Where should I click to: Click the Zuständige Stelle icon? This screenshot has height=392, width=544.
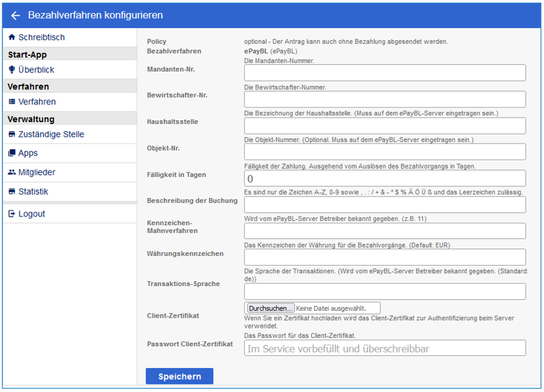click(x=12, y=135)
